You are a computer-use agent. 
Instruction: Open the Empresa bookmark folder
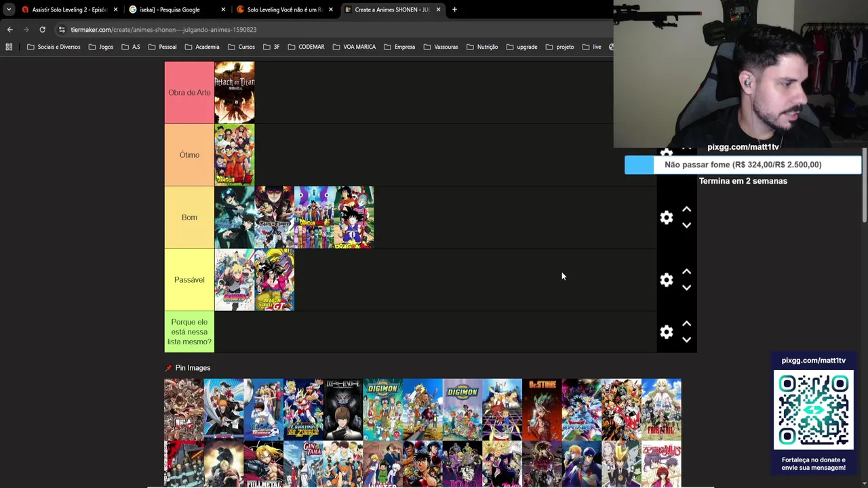[399, 47]
